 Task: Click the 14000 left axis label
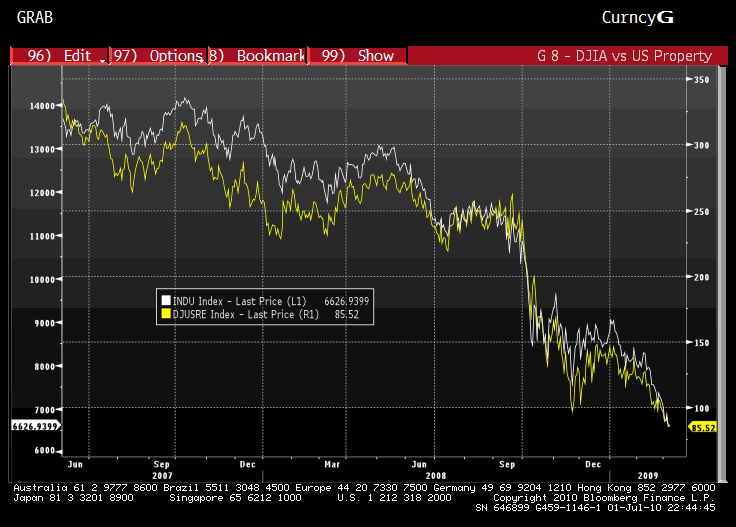click(42, 106)
